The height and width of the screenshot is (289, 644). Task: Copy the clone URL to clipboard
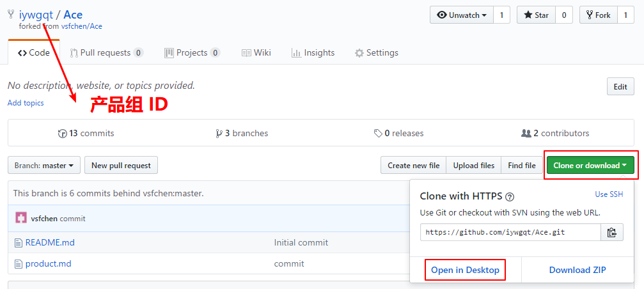611,233
